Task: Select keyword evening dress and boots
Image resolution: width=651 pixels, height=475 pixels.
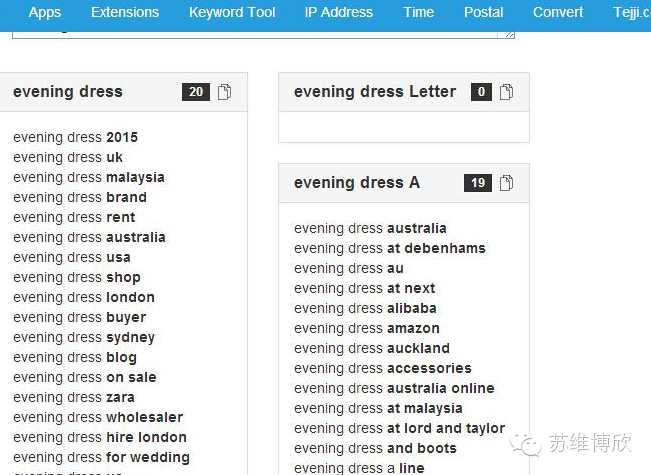Action: coord(375,448)
